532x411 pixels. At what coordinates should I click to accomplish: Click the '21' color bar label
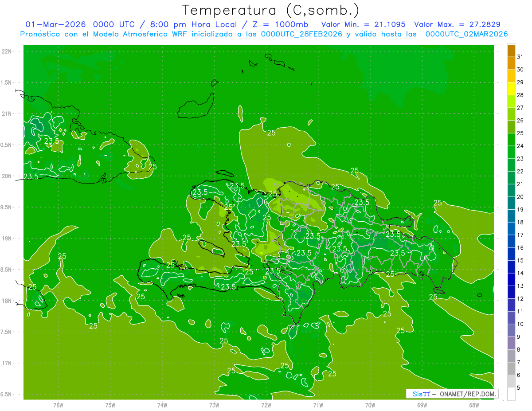pyautogui.click(x=520, y=184)
